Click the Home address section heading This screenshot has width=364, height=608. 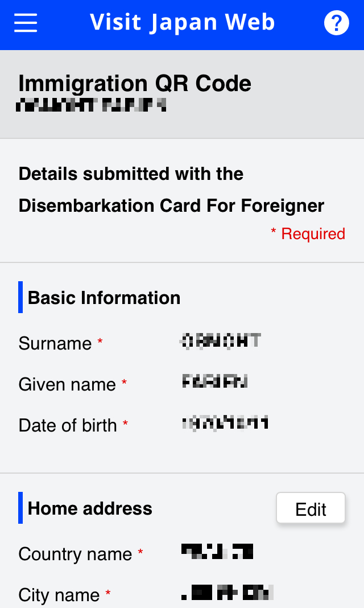(90, 508)
